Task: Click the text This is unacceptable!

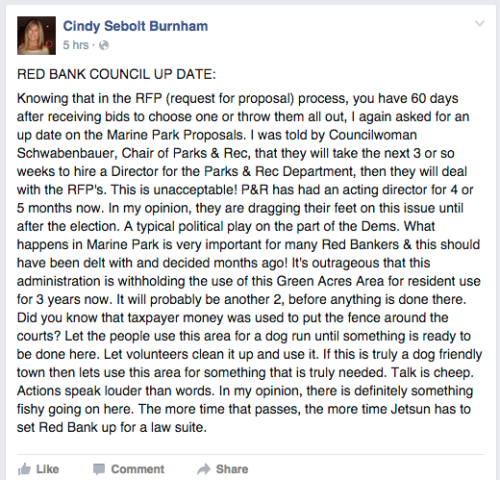Action: click(174, 190)
